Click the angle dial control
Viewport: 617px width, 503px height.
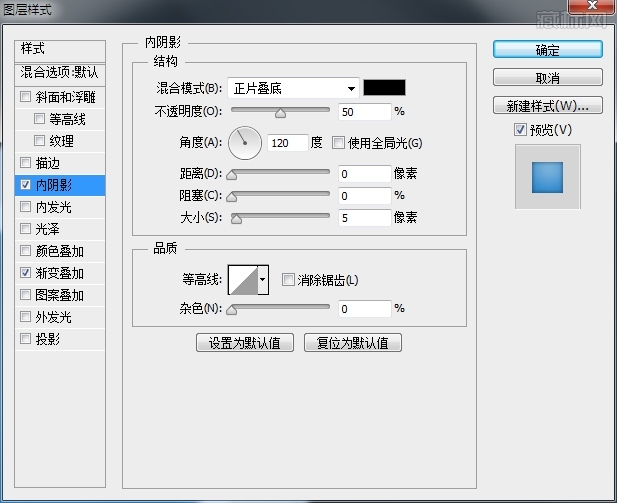(245, 143)
